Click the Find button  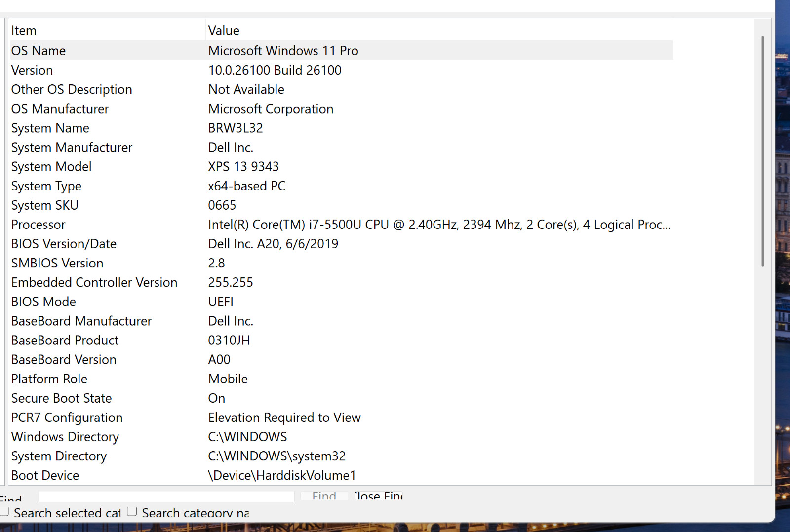click(324, 496)
